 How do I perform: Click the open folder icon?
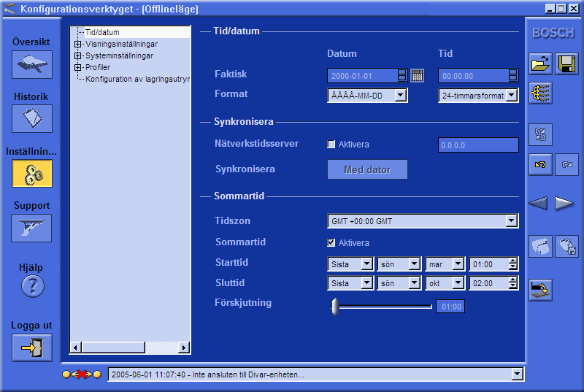(540, 64)
